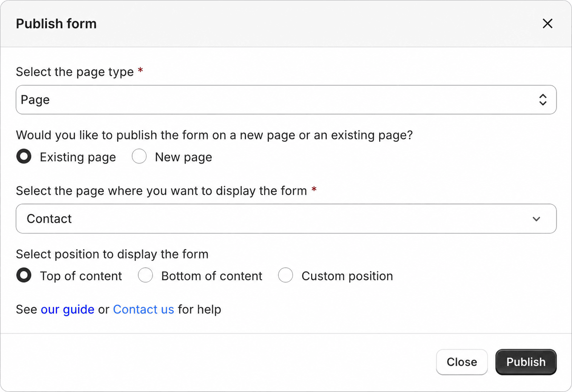Follow the Contact us link
This screenshot has height=392, width=572.
pos(143,309)
